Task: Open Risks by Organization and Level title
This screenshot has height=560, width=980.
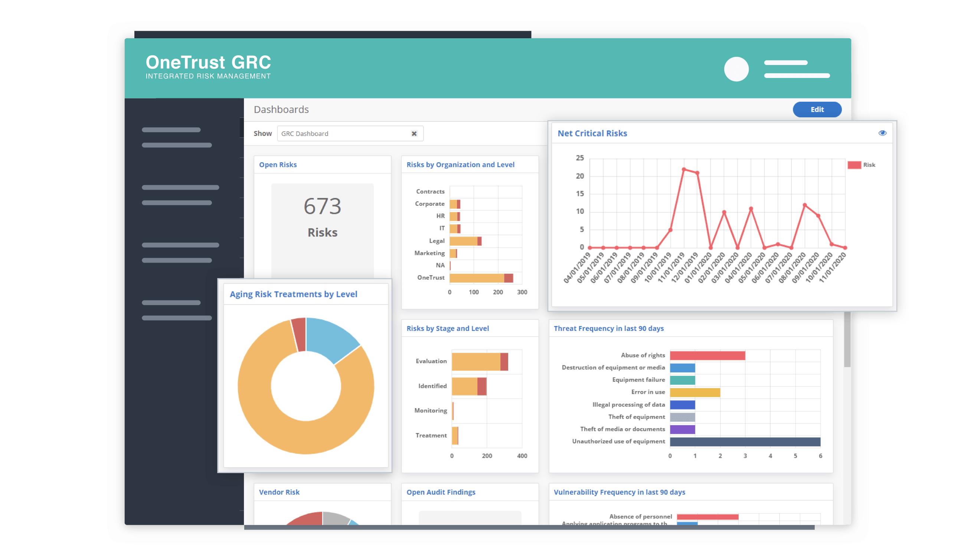Action: [x=460, y=165]
